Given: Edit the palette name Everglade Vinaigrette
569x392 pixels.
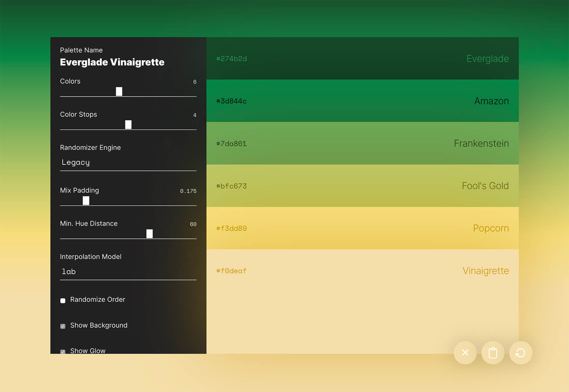Looking at the screenshot, I should (112, 62).
